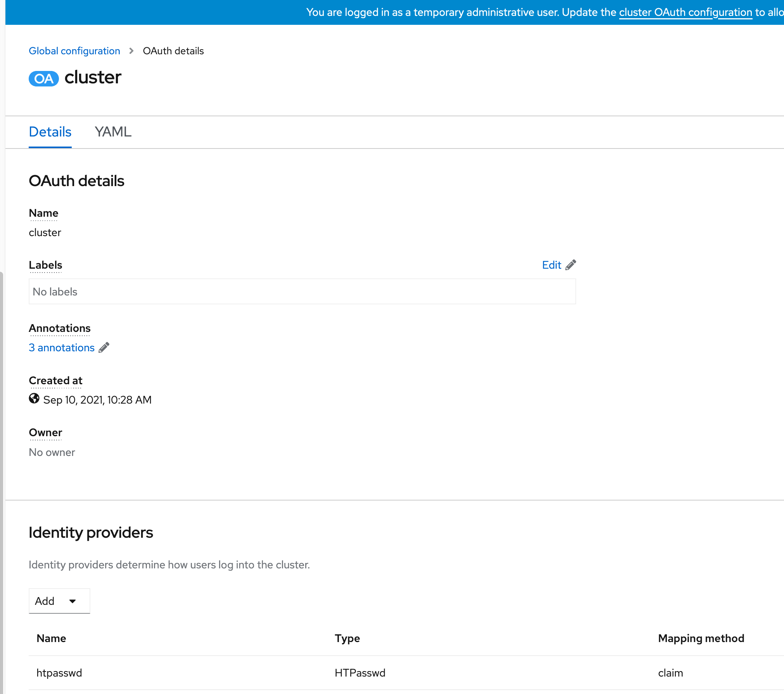
Task: Click the Name column header in table
Action: 51,638
